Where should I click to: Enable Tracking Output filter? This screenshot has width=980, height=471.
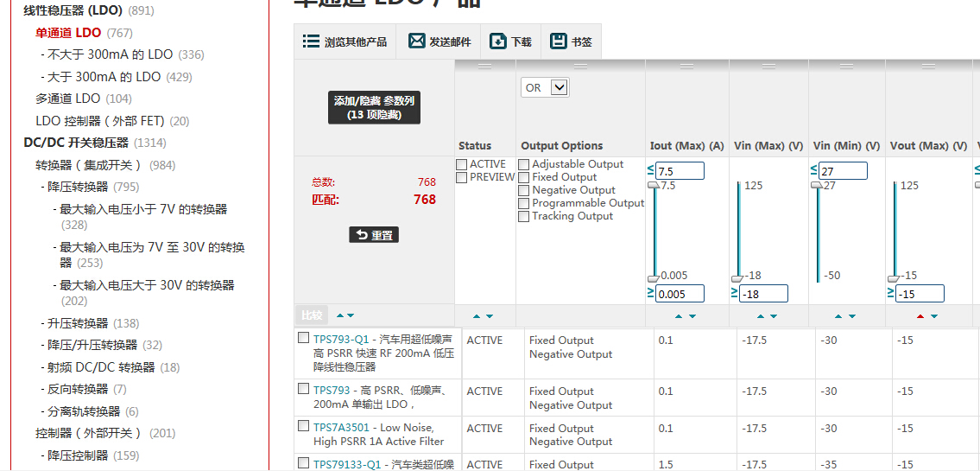(523, 216)
